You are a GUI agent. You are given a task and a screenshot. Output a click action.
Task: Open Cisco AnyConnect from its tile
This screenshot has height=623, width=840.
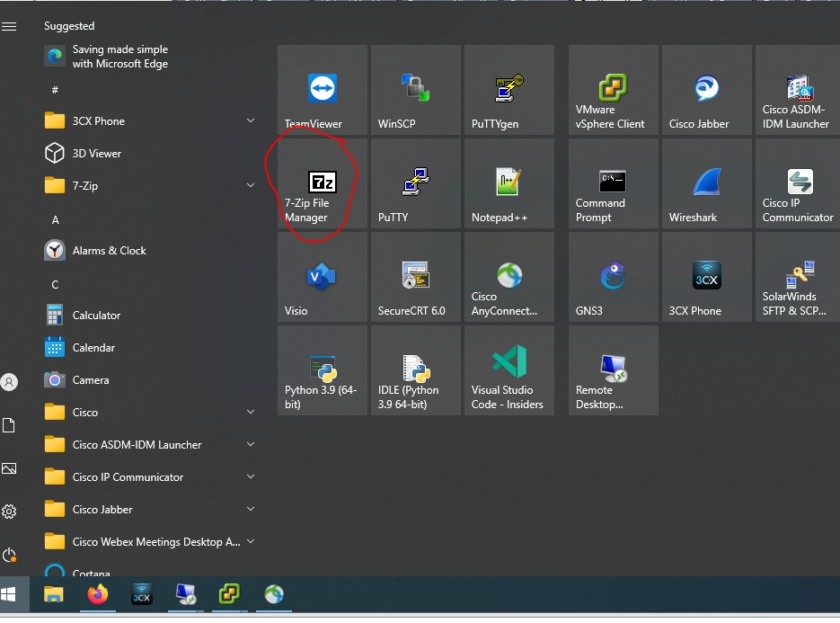(509, 276)
